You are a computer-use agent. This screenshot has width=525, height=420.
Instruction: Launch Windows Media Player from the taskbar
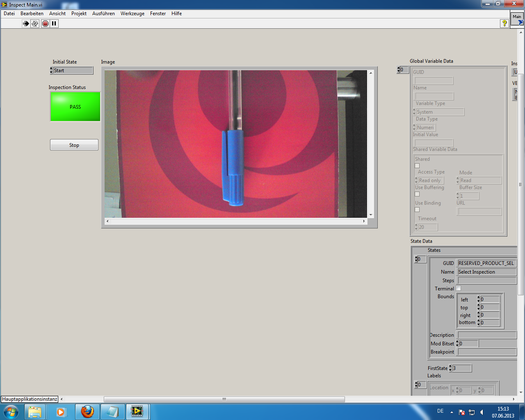[61, 411]
